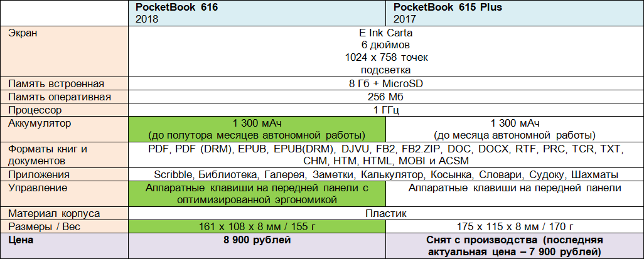
Task: Click the green battery cell with полутора месяцев
Action: [257, 129]
